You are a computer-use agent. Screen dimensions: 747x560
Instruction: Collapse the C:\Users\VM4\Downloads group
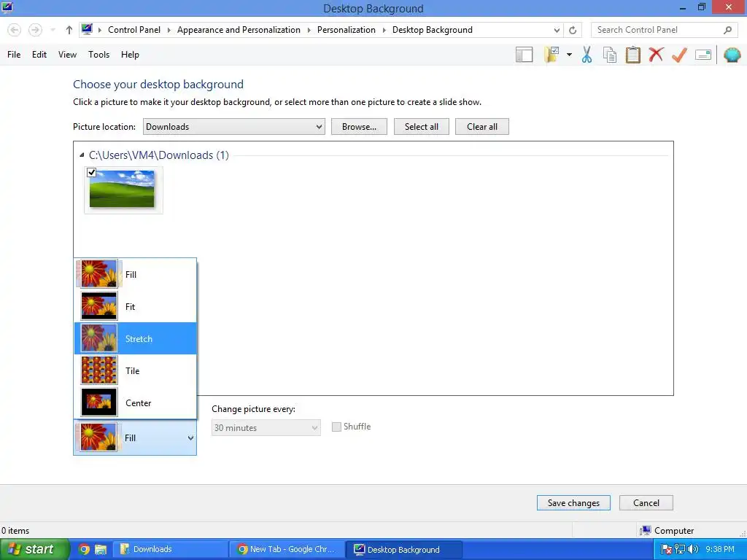pos(82,155)
